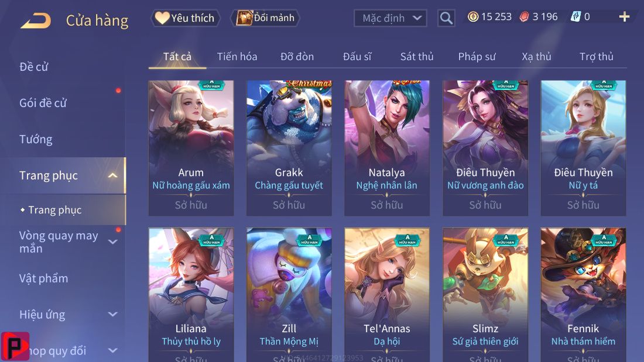Collapse the Trang phục sidebar section
Viewport: 644px width, 362px height.
[x=112, y=175]
